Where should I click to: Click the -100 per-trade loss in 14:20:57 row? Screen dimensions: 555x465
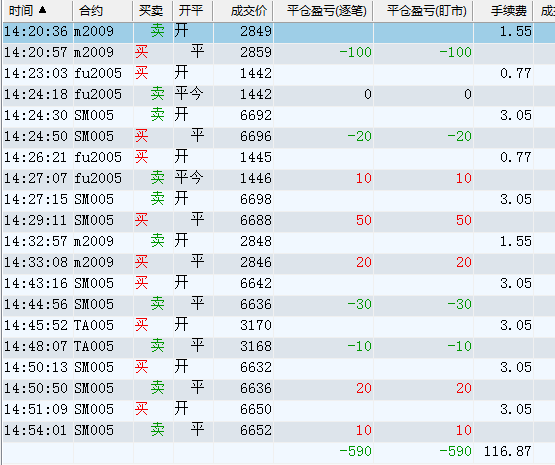355,52
